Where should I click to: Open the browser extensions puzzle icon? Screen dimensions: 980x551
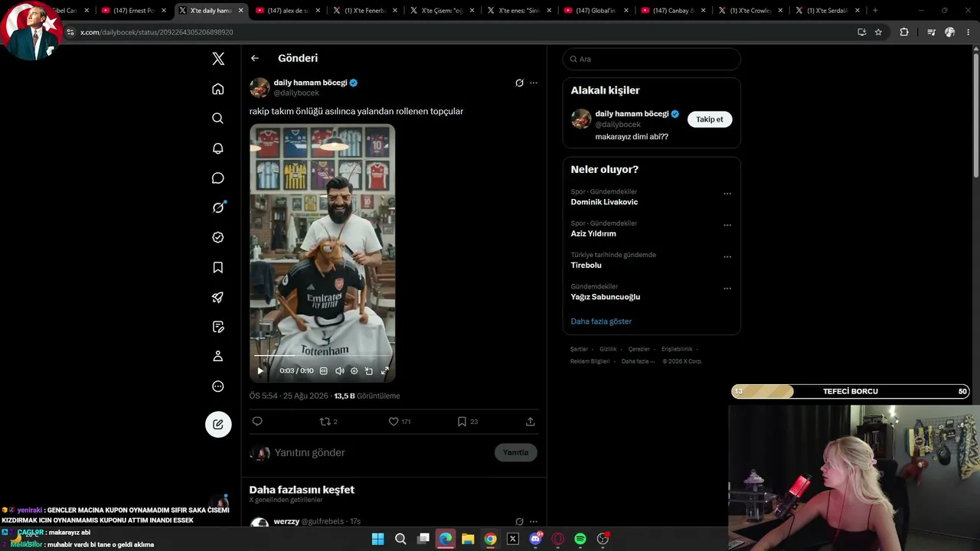[x=904, y=32]
